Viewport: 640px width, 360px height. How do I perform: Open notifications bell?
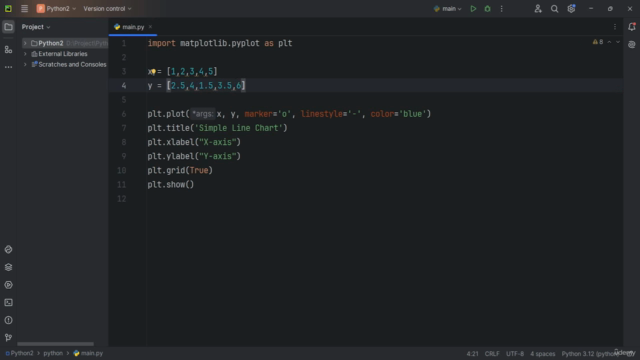(632, 27)
